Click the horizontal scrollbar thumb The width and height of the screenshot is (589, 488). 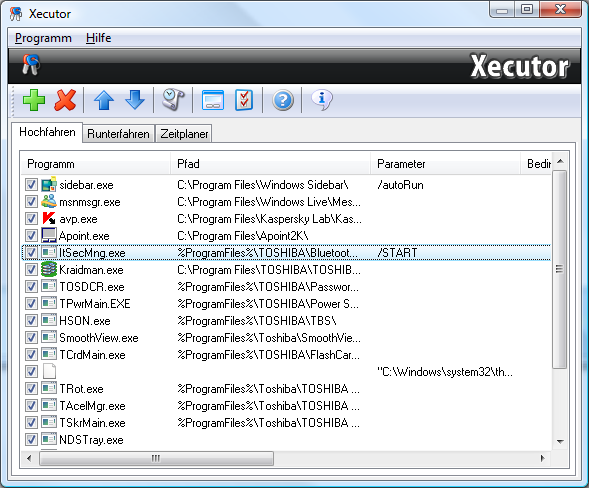(x=156, y=458)
